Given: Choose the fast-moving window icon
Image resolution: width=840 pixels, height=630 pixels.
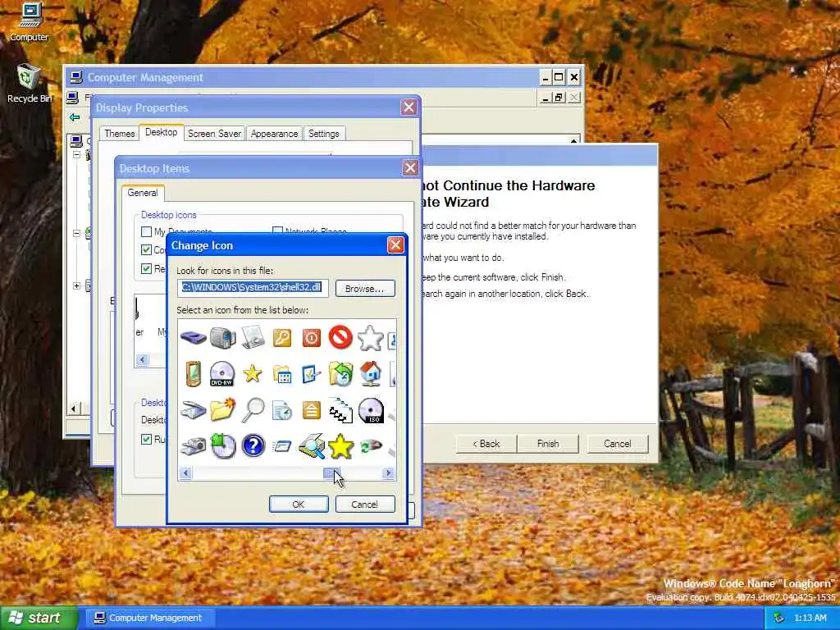Looking at the screenshot, I should pos(282,445).
